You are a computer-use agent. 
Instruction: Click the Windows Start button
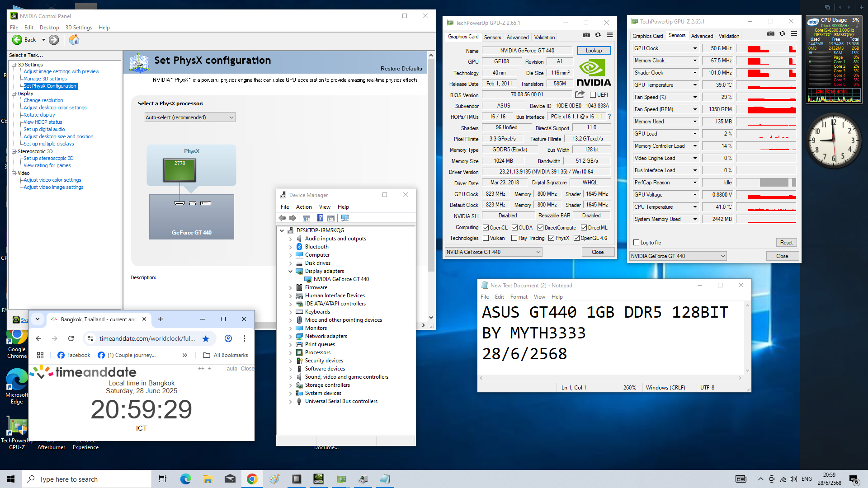tap(11, 479)
